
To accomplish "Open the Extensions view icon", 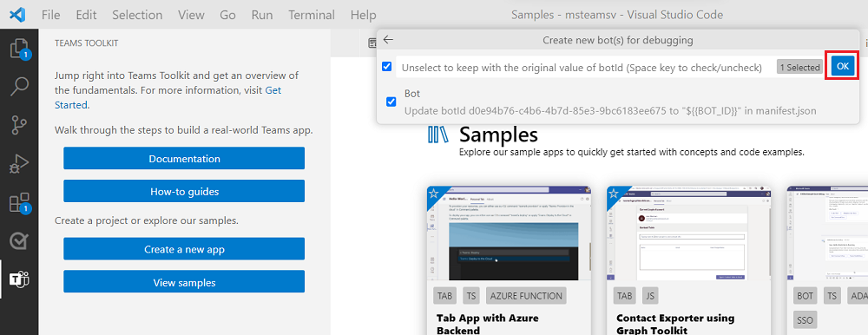I will point(19,203).
